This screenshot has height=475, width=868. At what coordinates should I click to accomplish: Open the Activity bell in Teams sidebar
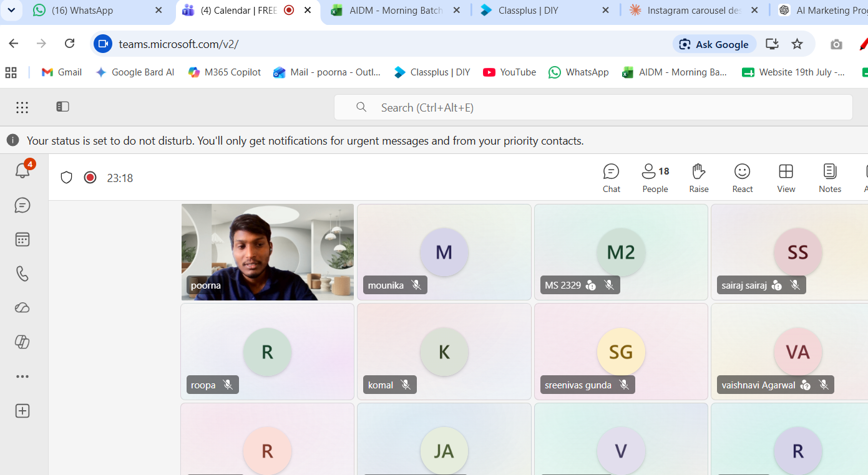point(22,170)
